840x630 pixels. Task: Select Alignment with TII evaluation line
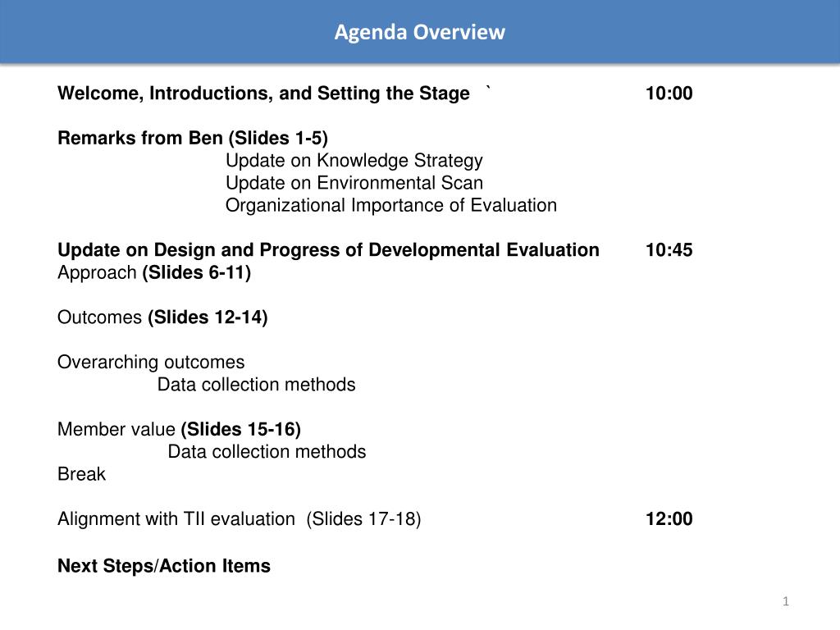[x=239, y=519]
